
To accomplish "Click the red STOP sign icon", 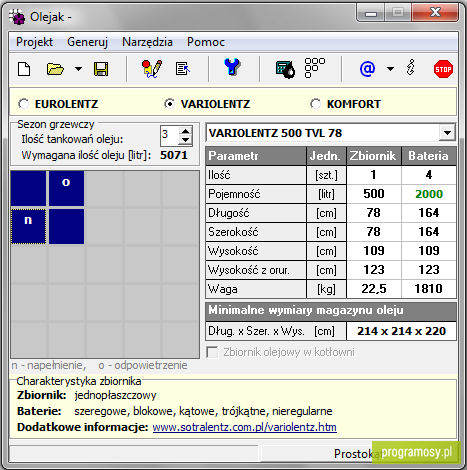I will pyautogui.click(x=443, y=69).
